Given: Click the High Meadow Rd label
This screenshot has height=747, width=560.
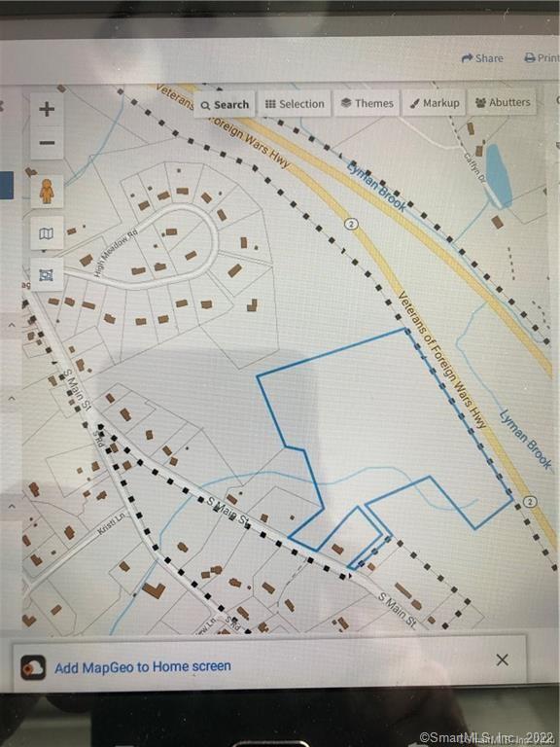Looking at the screenshot, I should pyautogui.click(x=116, y=253).
